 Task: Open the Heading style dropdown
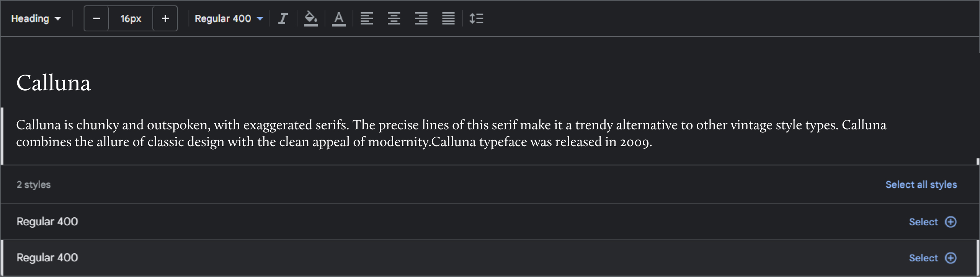point(36,18)
